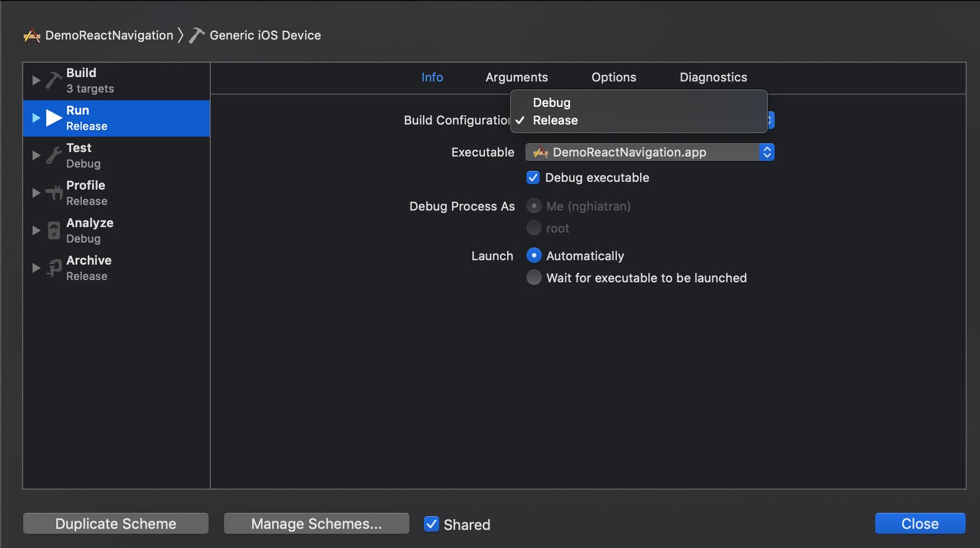Open Manage Schemes dialog
Viewport: 980px width, 548px height.
click(316, 524)
